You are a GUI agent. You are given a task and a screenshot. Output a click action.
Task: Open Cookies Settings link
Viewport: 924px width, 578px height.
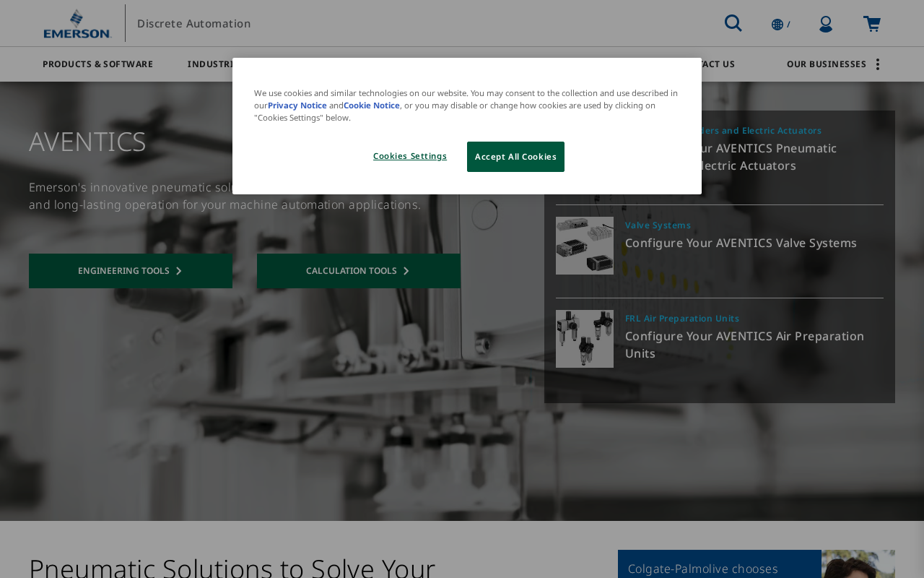410,156
